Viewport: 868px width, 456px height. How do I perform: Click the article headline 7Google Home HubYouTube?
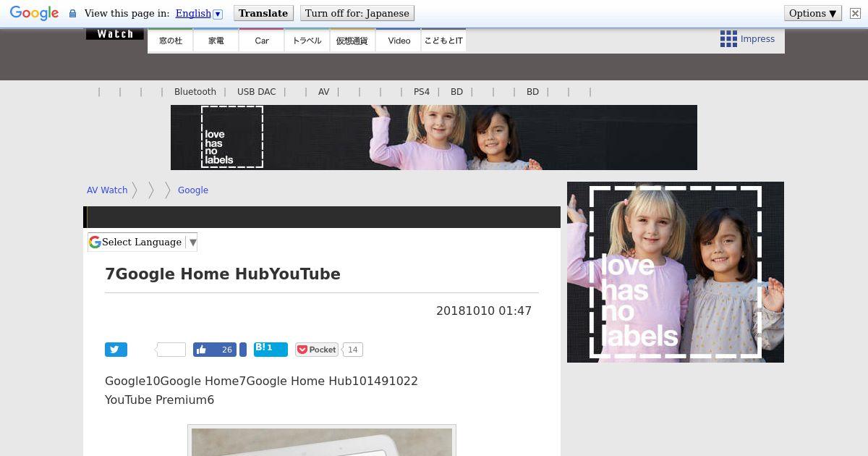[223, 274]
